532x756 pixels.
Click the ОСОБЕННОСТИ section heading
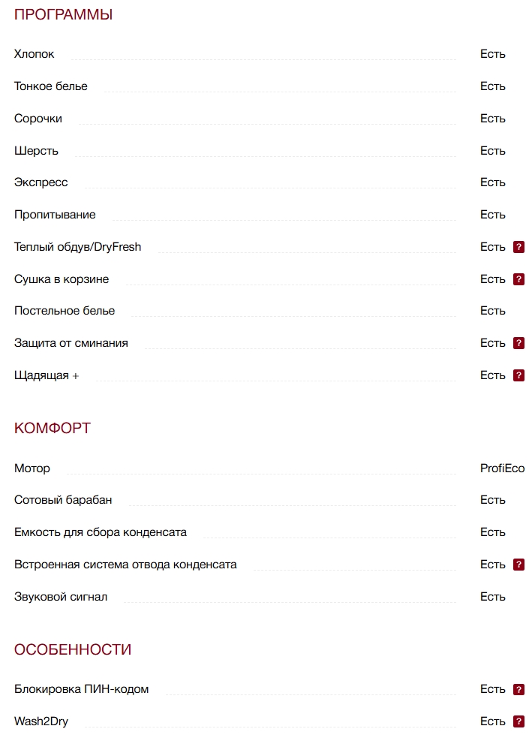(x=73, y=649)
